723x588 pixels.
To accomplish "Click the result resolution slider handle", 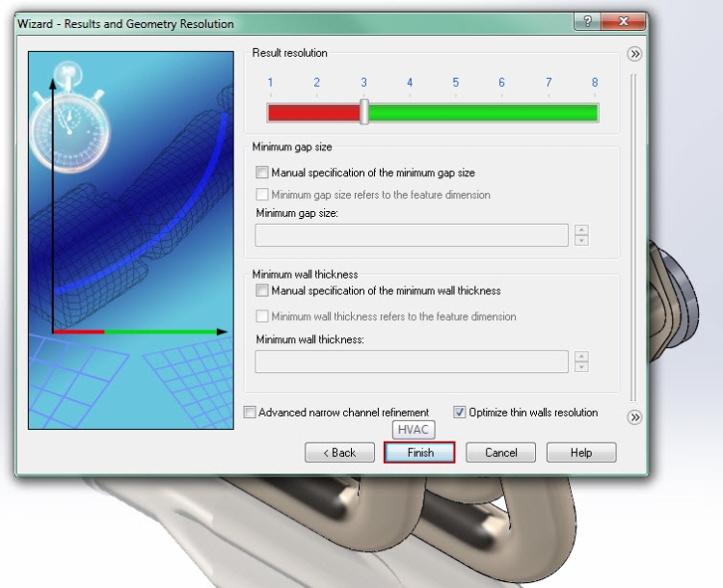I will pyautogui.click(x=364, y=111).
